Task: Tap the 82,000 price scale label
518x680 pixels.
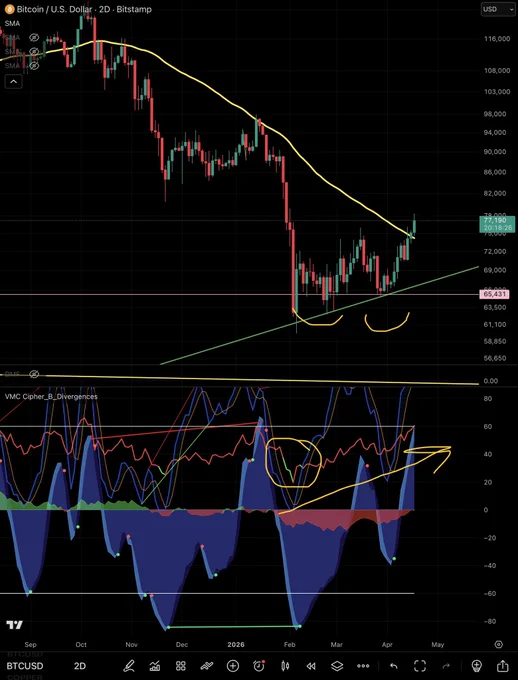Action: tap(495, 193)
